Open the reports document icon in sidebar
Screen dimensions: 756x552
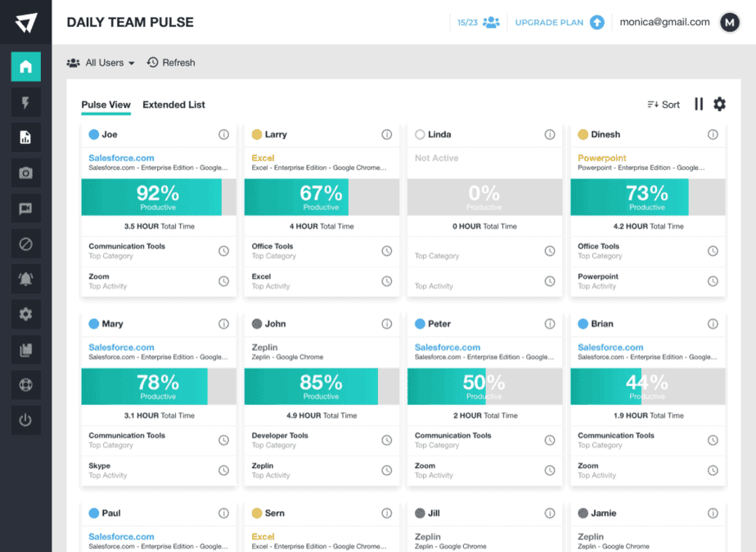(x=25, y=137)
